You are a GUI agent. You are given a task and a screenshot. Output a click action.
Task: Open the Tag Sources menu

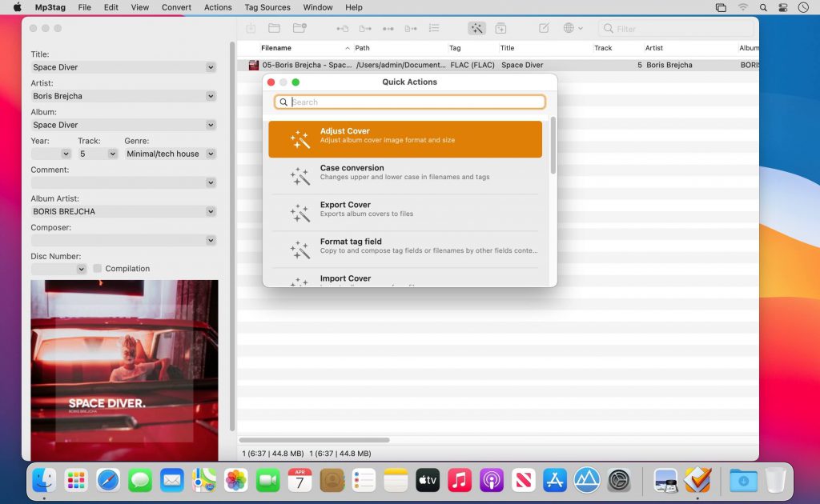pyautogui.click(x=267, y=7)
